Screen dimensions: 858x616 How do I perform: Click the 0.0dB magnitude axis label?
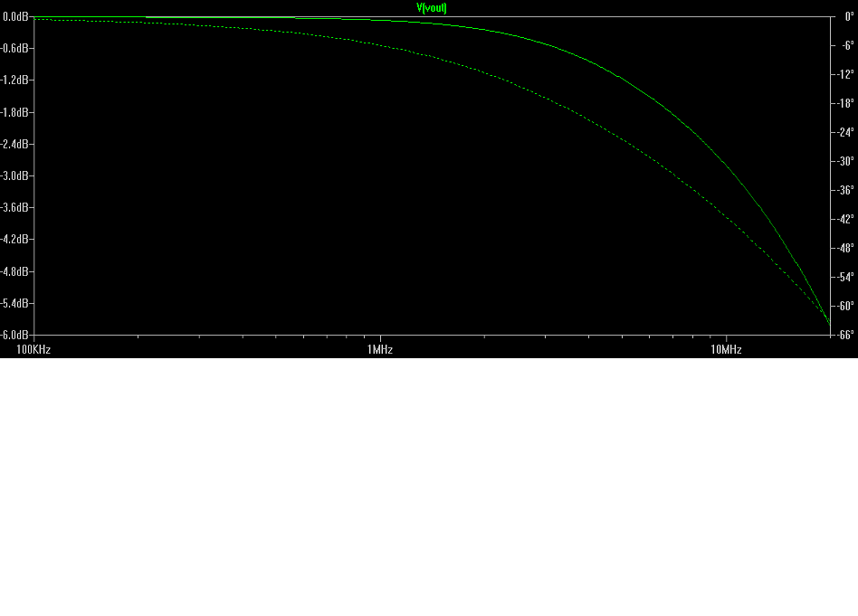point(15,17)
